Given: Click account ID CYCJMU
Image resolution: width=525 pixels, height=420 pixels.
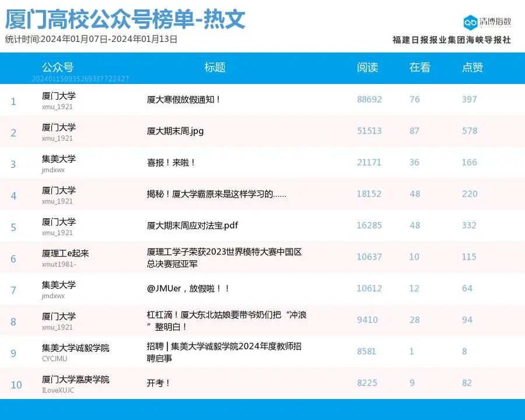Looking at the screenshot, I should point(55,359).
